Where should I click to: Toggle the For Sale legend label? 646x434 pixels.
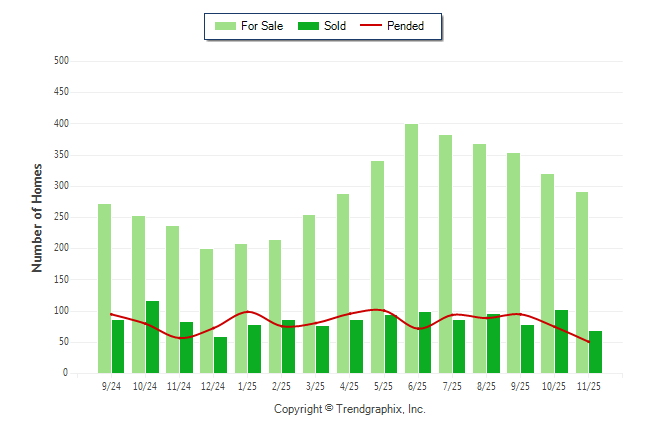[262, 26]
